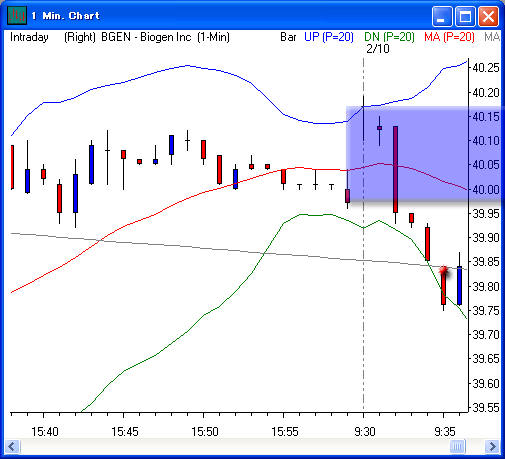Screen dimensions: 505x459
Task: Click the 'DN (P=20)' legend label
Action: pos(389,37)
